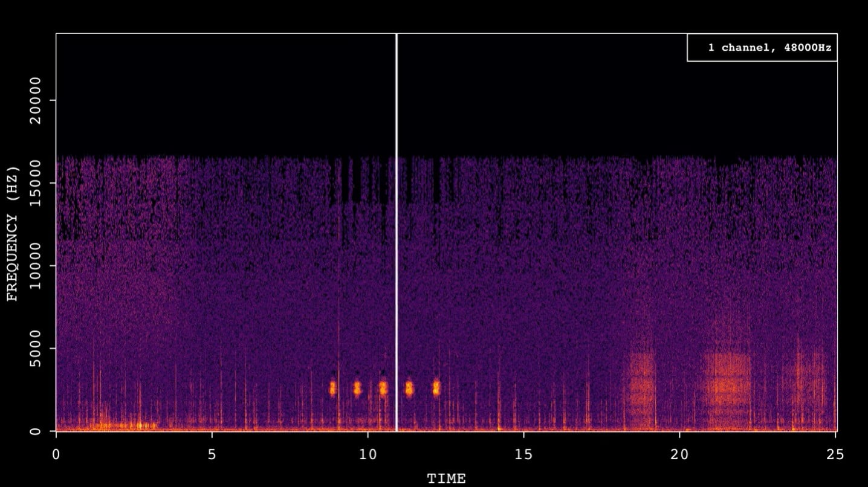Click the "5000" frequency tick label

tap(34, 348)
